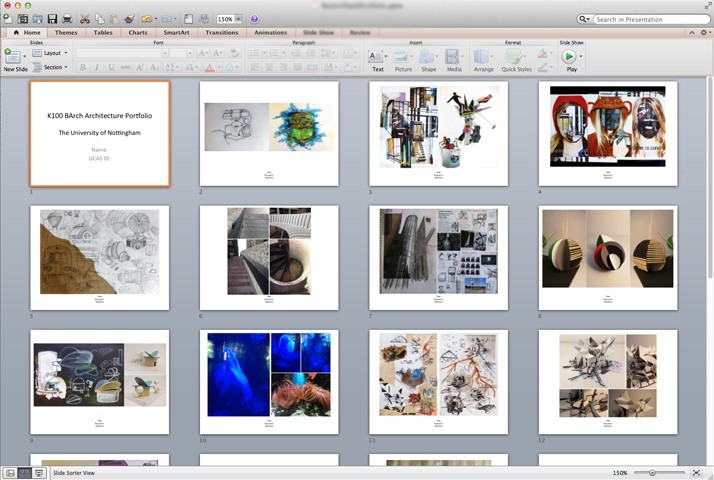Select slide 8 with sphere models

tap(608, 258)
